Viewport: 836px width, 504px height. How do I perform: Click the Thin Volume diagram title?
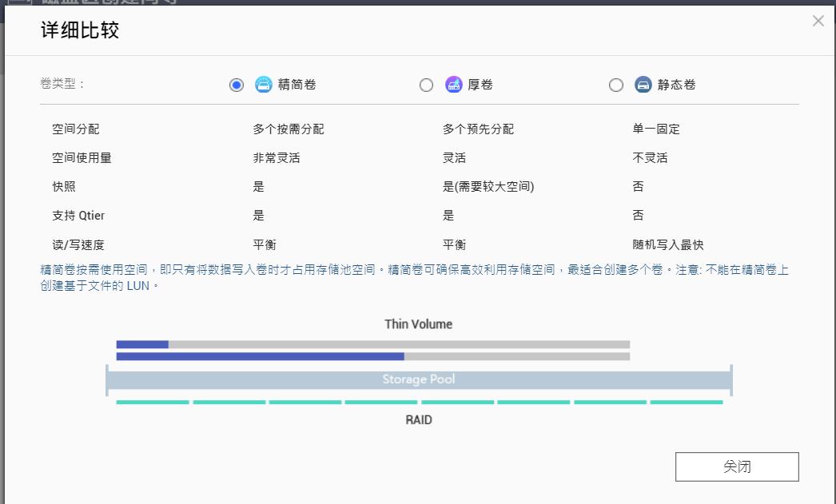(417, 324)
